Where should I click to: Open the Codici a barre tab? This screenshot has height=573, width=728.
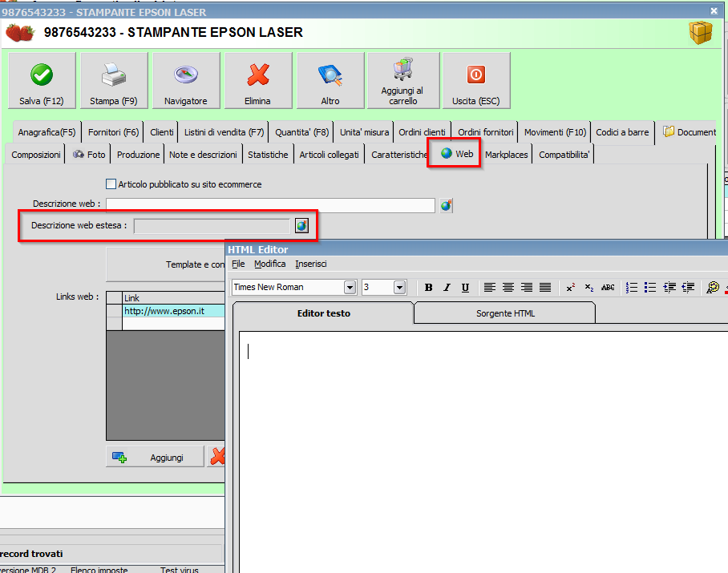[622, 132]
